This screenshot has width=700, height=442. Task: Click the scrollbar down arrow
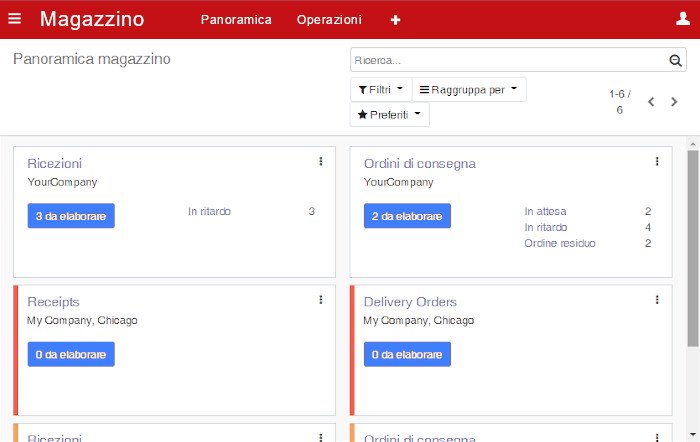tap(692, 434)
